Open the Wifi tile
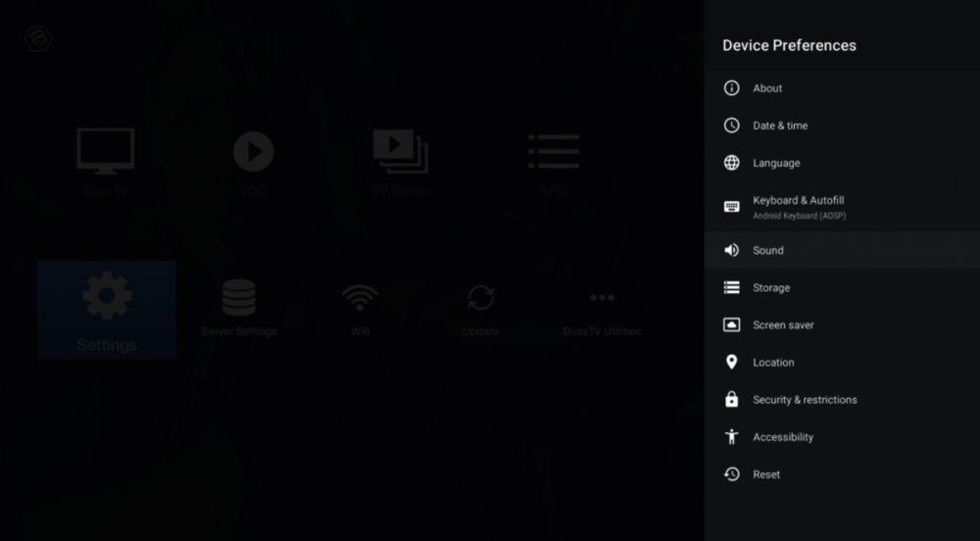Viewport: 980px width, 541px height. (360, 309)
